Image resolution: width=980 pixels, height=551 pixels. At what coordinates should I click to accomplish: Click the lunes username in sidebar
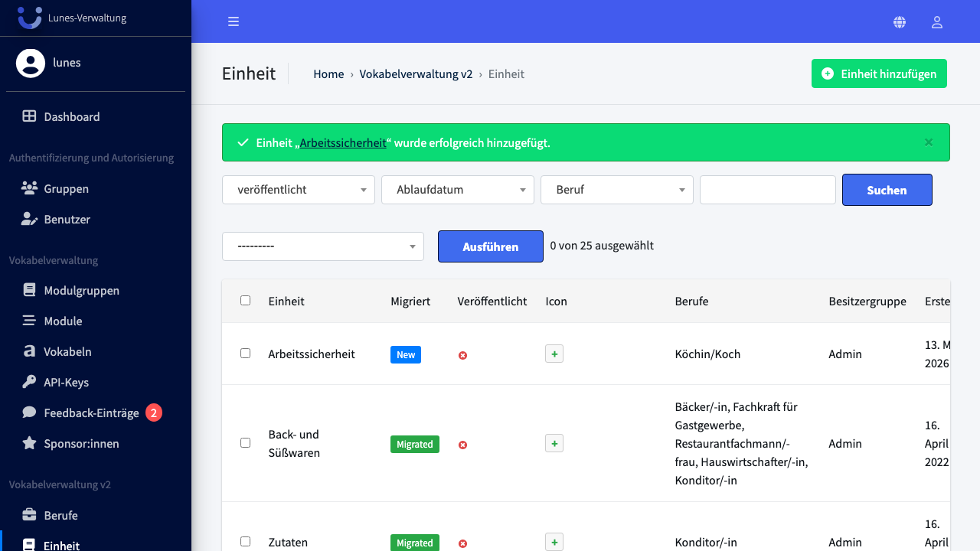coord(67,63)
